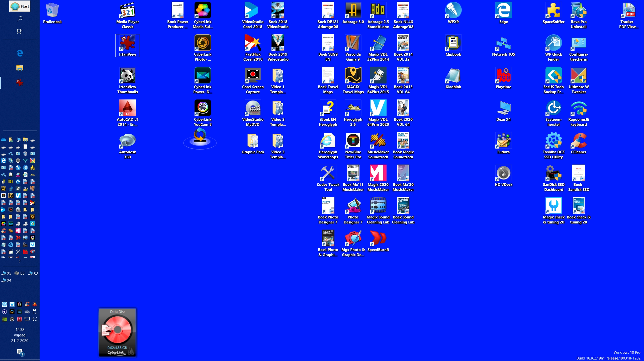Open Systeemherstel restore shortcut
Image resolution: width=644 pixels, height=361 pixels.
click(554, 113)
